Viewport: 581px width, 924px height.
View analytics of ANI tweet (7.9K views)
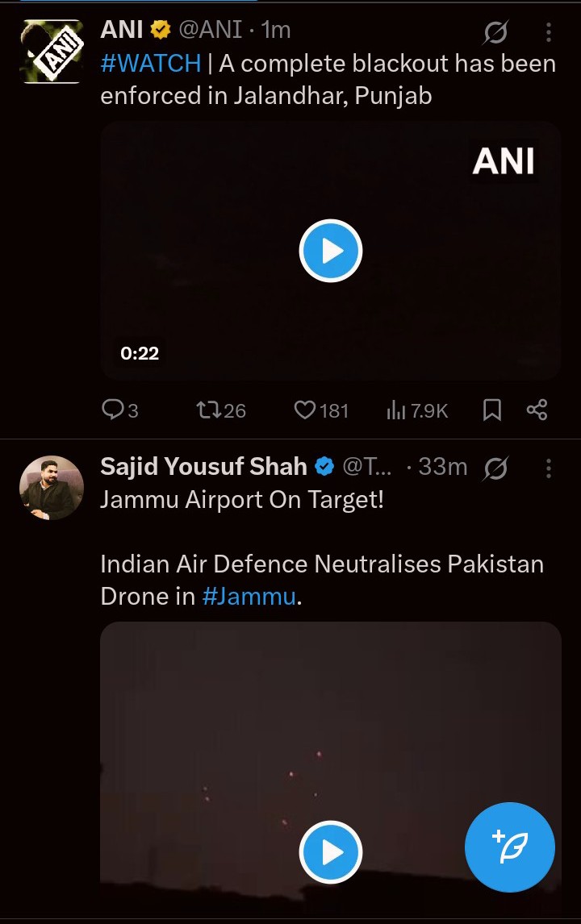(x=396, y=410)
